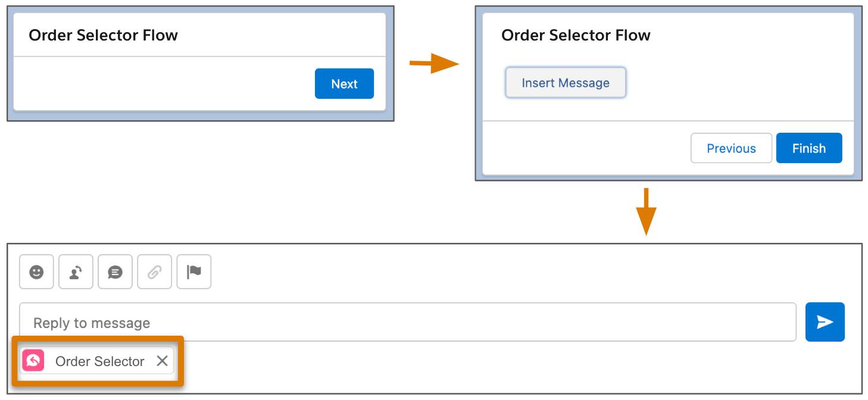Screen dimensions: 868x400
Task: Click Order Selector Flow heading above Insert Message
Action: 576,35
